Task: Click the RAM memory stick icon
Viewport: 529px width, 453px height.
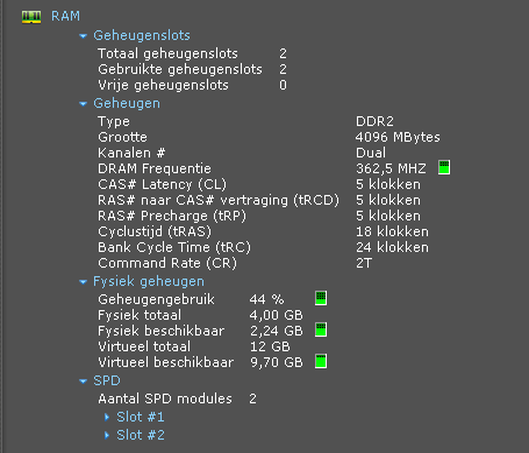Action: click(x=31, y=17)
